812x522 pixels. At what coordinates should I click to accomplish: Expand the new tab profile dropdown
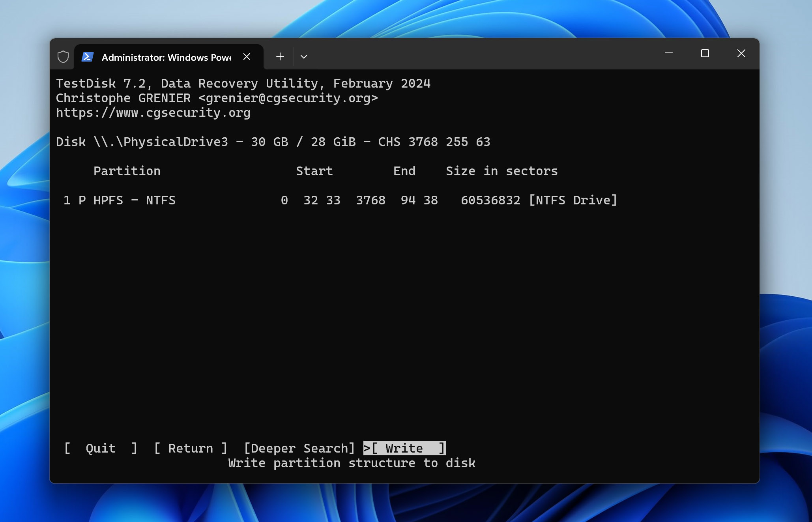[x=303, y=57]
